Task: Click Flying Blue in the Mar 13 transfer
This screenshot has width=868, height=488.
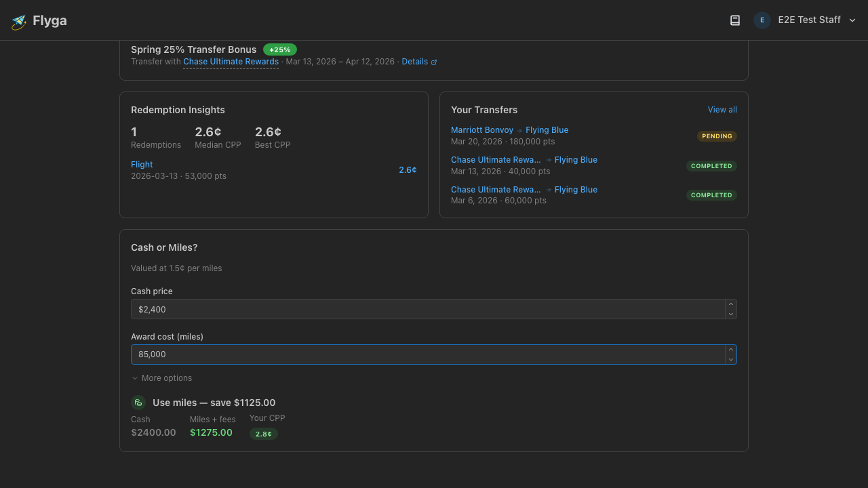Action: [x=576, y=160]
